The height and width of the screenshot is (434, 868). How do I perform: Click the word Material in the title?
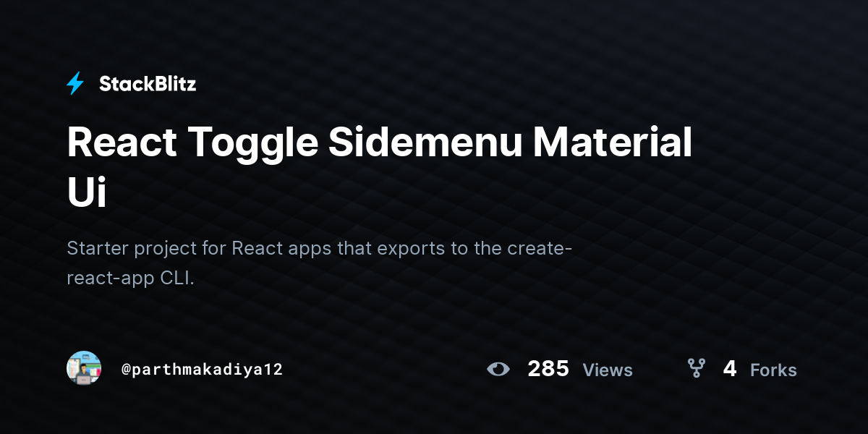[x=613, y=142]
